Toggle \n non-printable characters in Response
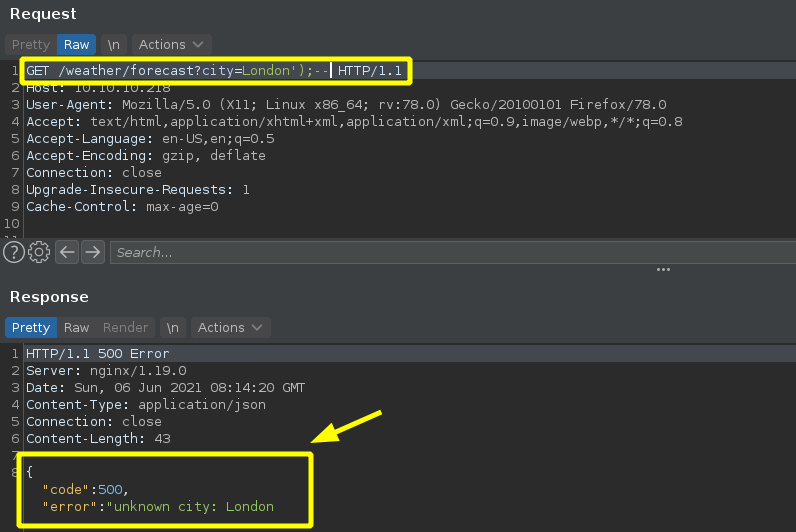This screenshot has height=532, width=796. [173, 328]
